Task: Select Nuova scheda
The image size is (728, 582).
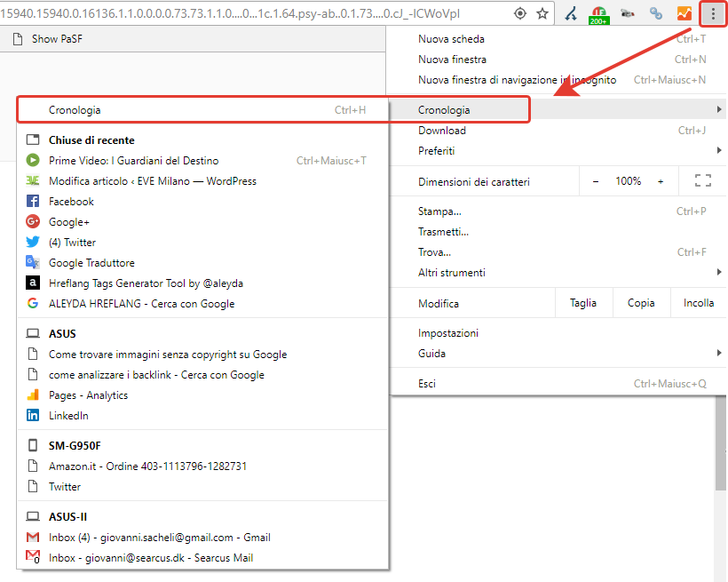Action: tap(558, 39)
